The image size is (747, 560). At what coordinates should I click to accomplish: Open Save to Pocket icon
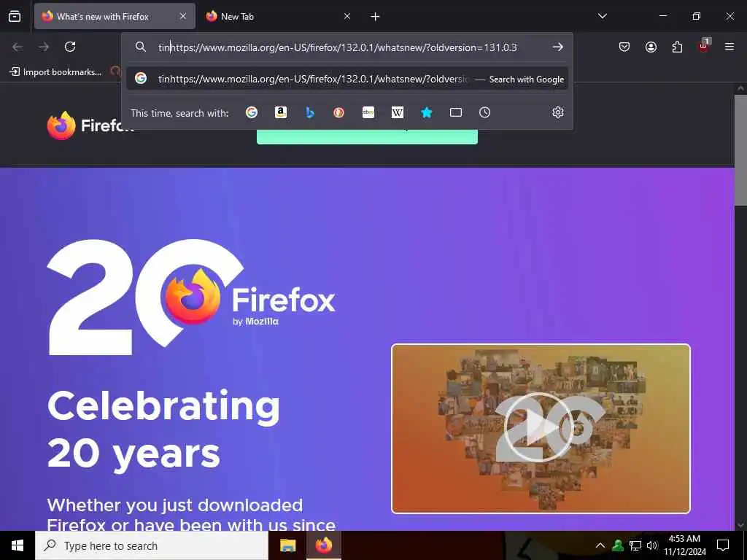(x=624, y=47)
